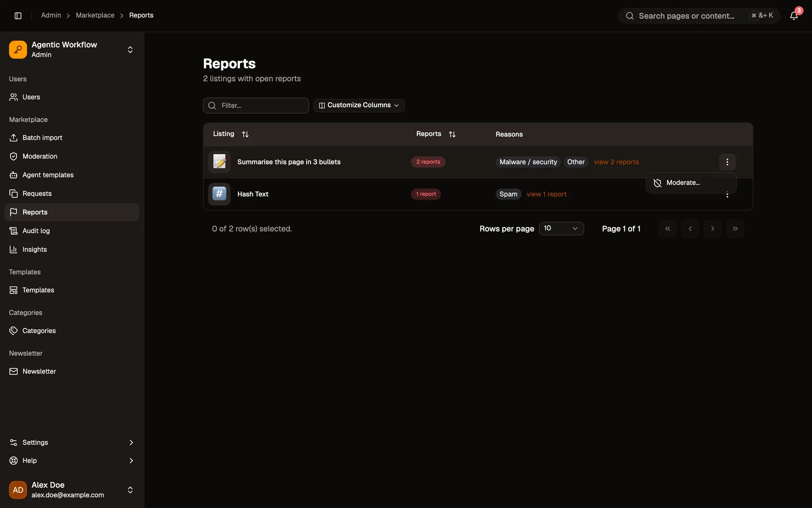Click the Agentic Workflow key logo
Screen dimensions: 812x508
click(x=18, y=50)
